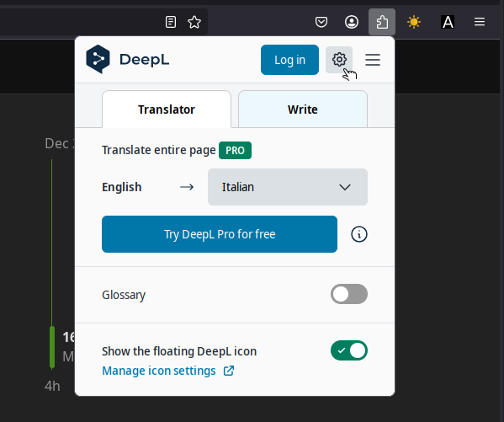Screen dimensions: 504x422
Task: Click the green timeline bar in background page
Action: point(52,347)
